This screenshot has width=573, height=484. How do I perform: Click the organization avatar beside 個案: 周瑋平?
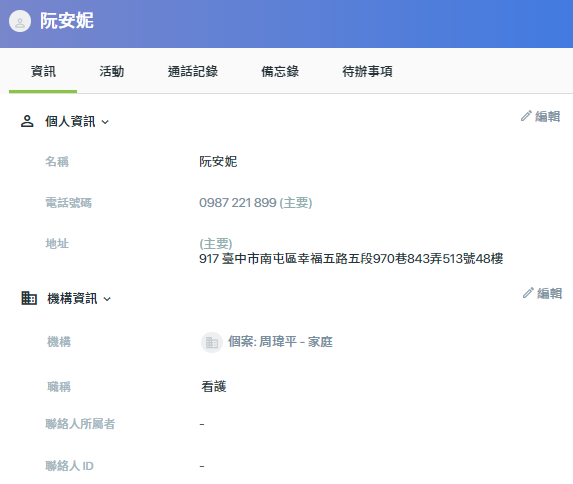212,342
